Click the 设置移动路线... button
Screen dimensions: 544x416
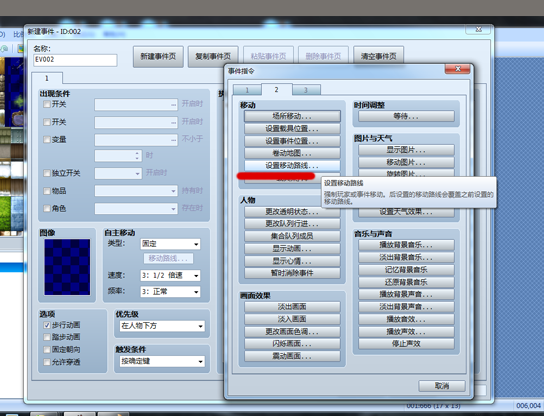coord(292,165)
